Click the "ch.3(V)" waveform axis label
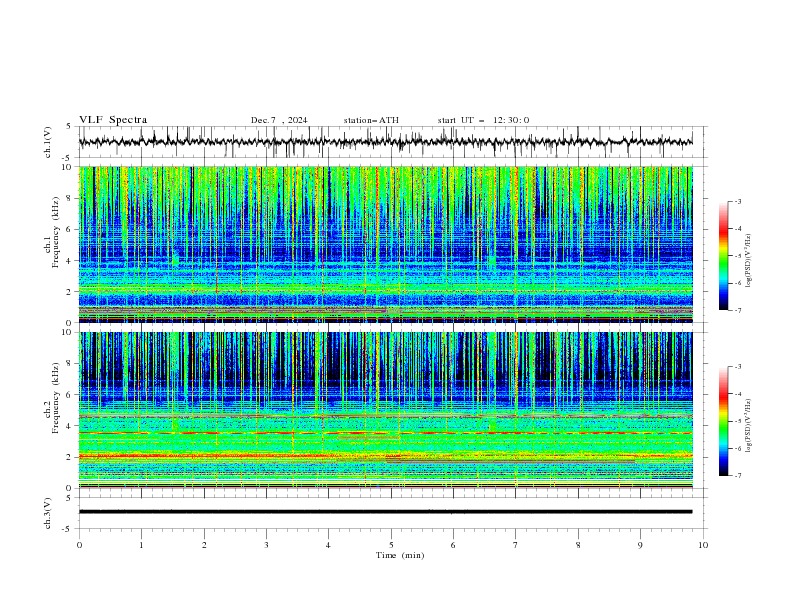The image size is (792, 612). [48, 513]
